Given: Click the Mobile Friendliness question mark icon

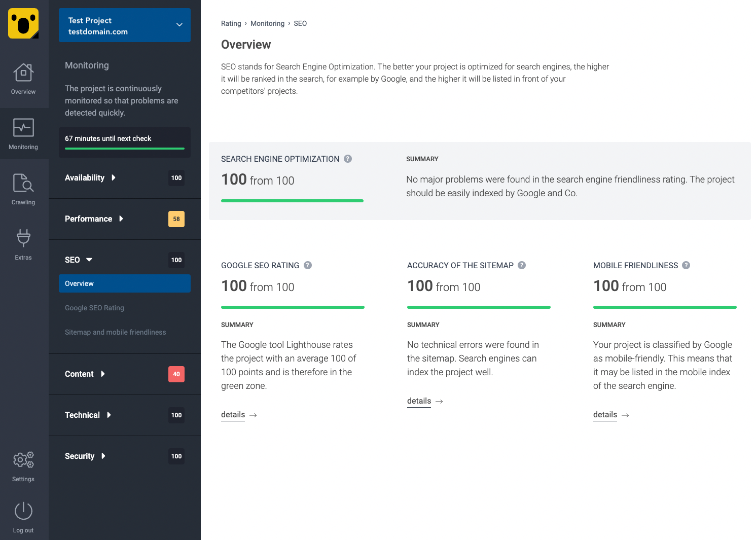Looking at the screenshot, I should pos(686,265).
